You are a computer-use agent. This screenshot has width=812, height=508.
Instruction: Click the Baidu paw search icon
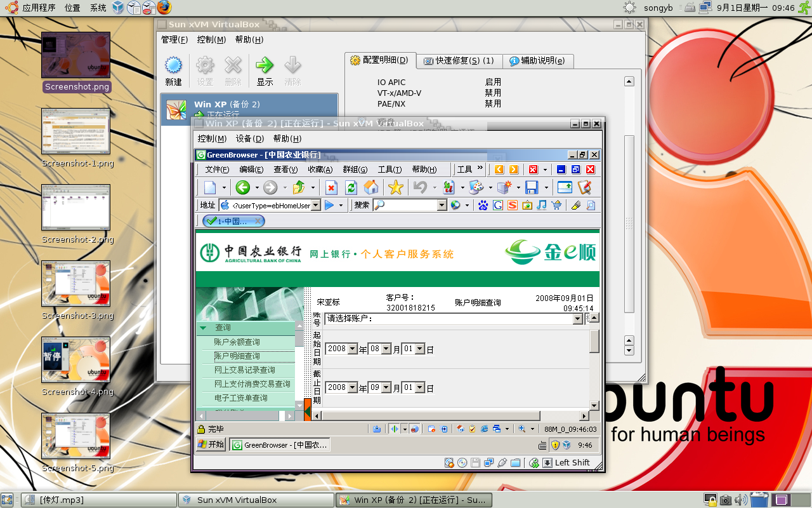click(x=484, y=205)
